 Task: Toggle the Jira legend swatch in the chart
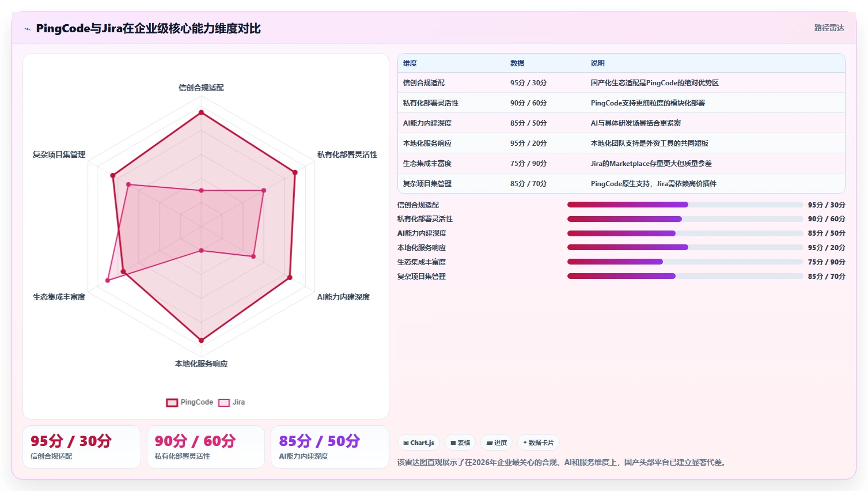coord(224,403)
